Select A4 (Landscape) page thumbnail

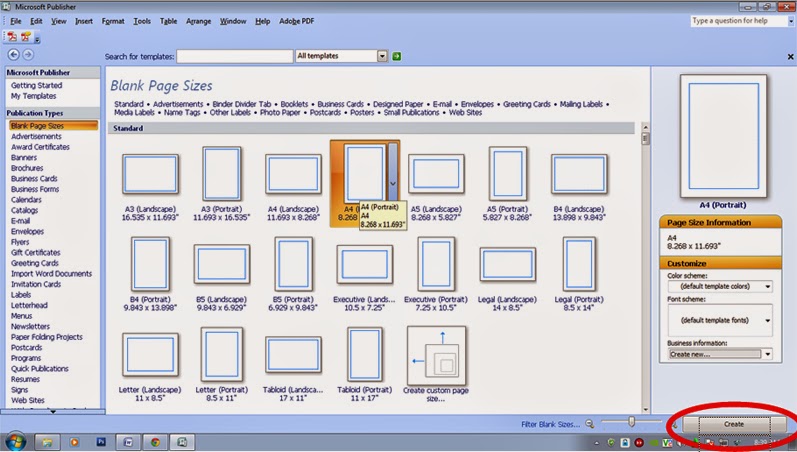293,174
